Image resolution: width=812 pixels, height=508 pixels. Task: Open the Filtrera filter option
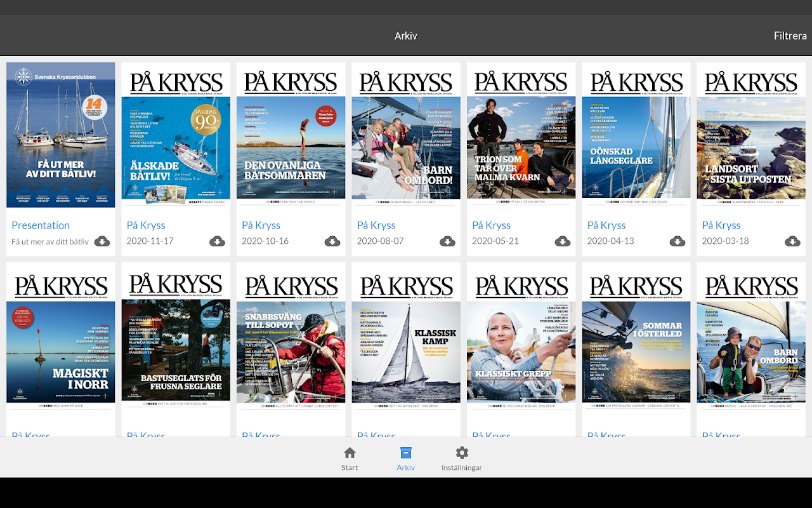790,36
